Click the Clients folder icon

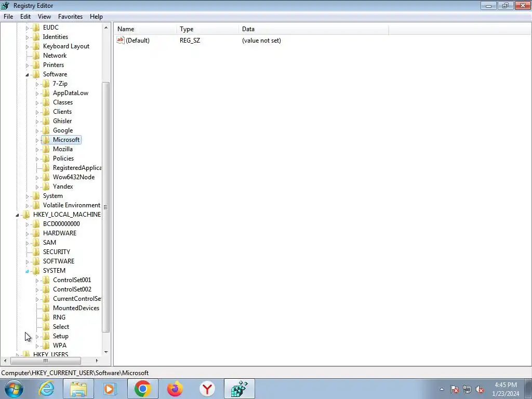(46, 112)
